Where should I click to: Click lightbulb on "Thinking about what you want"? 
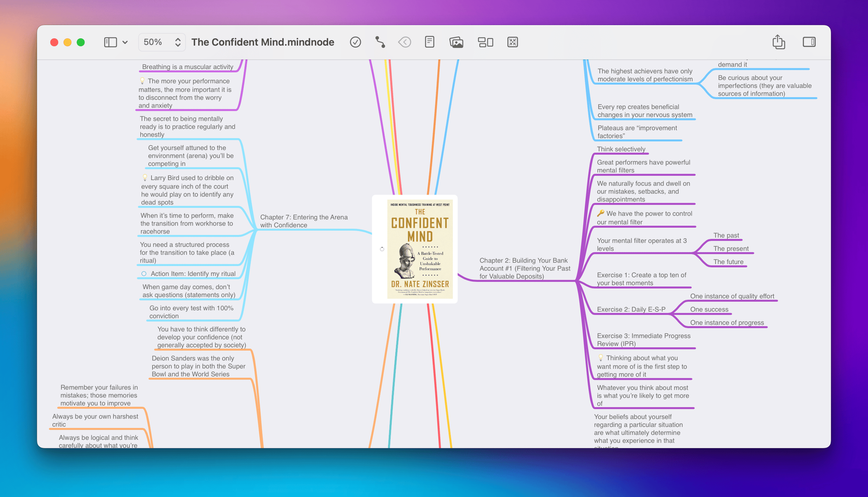tap(600, 357)
